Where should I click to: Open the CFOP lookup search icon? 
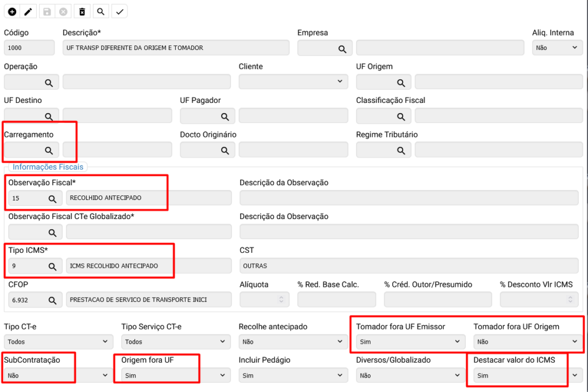(x=52, y=300)
